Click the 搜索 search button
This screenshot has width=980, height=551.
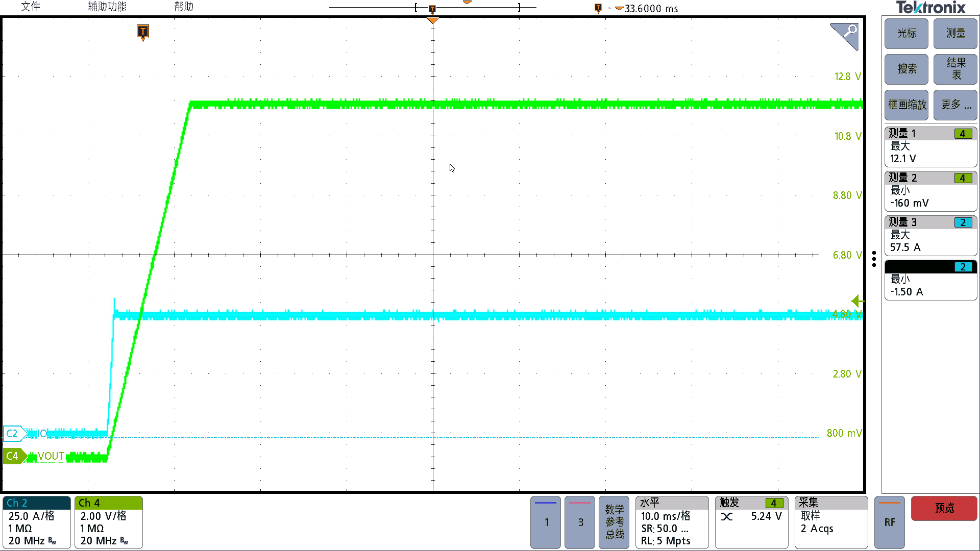pyautogui.click(x=906, y=69)
